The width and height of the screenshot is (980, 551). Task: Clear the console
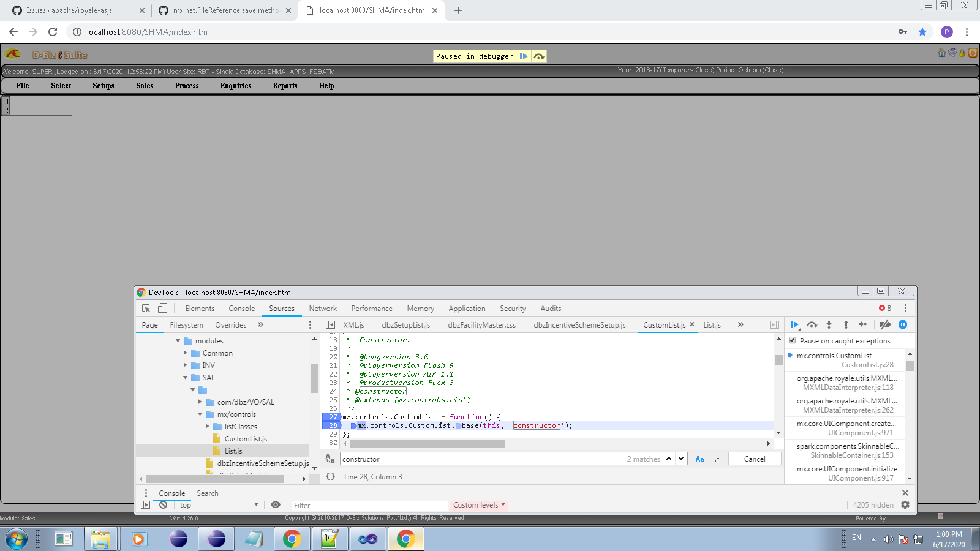click(x=163, y=505)
